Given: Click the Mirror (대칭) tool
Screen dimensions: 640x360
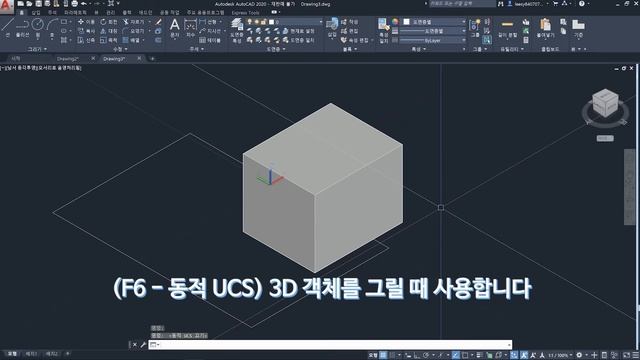Looking at the screenshot, I should click(x=109, y=31).
